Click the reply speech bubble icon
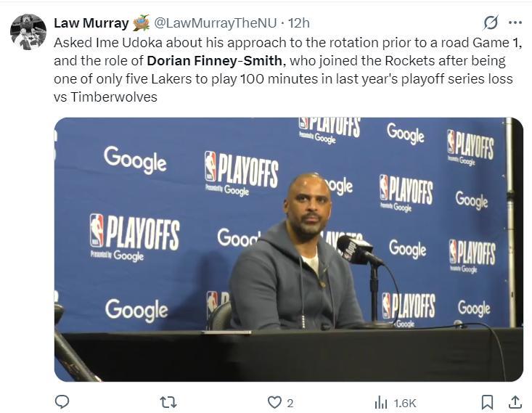532x413 pixels. (62, 401)
